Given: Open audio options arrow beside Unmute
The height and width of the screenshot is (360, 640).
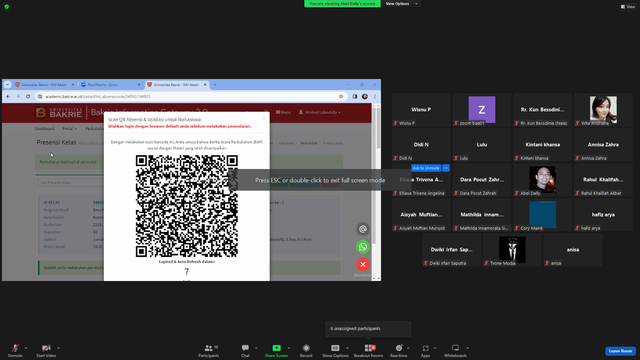Looking at the screenshot, I should click(26, 348).
